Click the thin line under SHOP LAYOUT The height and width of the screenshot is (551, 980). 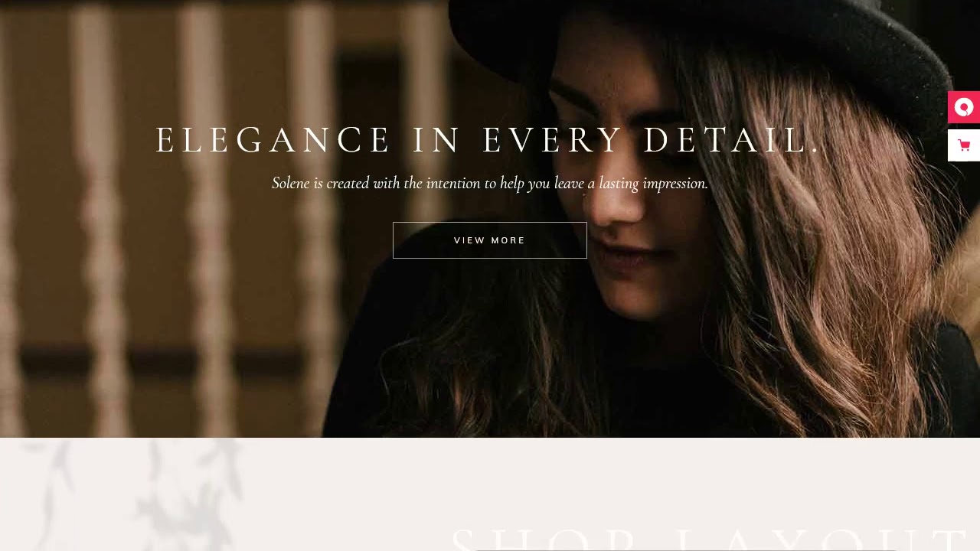coord(685,549)
